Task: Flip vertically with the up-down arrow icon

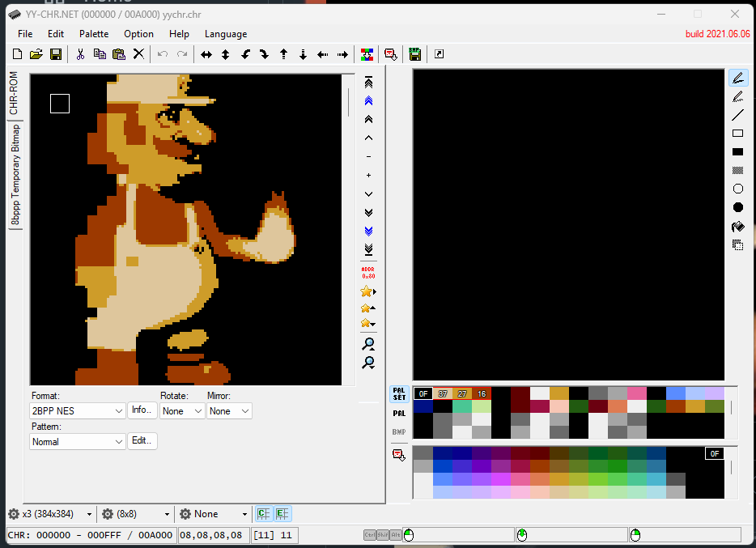Action: [226, 54]
